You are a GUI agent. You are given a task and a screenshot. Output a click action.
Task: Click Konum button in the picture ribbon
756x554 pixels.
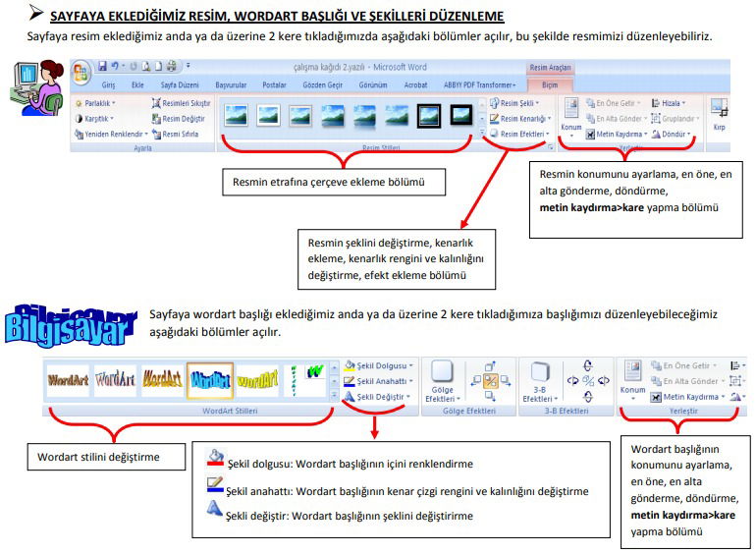coord(570,117)
